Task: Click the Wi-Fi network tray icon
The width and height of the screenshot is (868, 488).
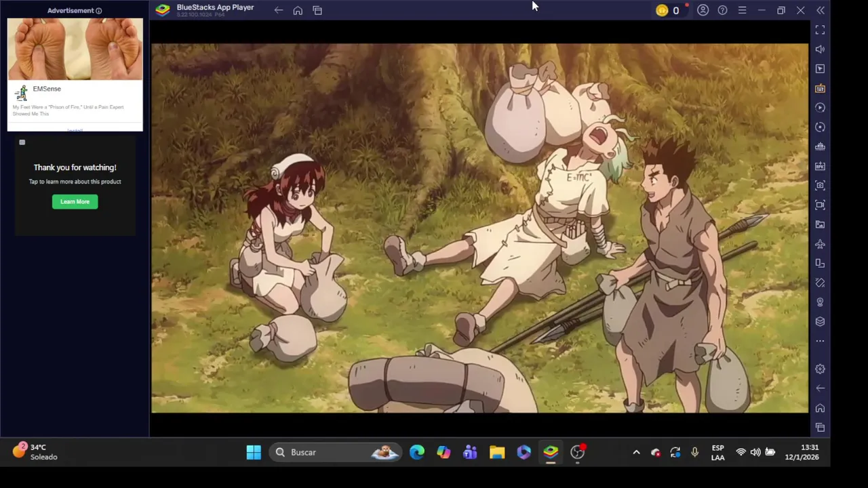Action: (741, 452)
